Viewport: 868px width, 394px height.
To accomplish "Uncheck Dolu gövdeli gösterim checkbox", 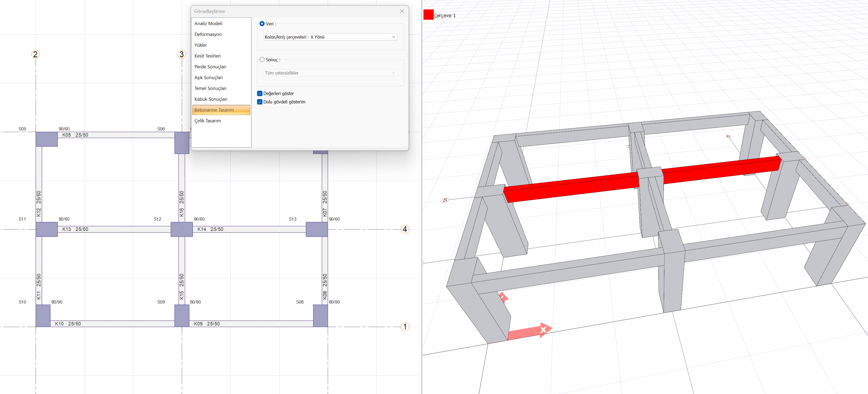I will point(260,102).
